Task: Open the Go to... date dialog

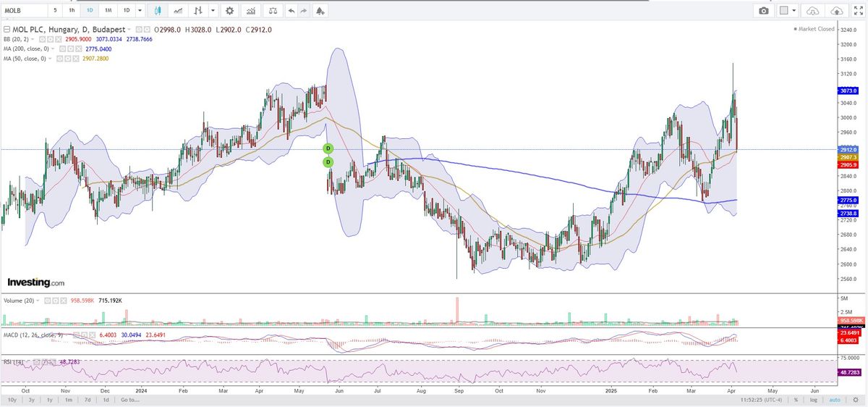Action: click(x=130, y=400)
